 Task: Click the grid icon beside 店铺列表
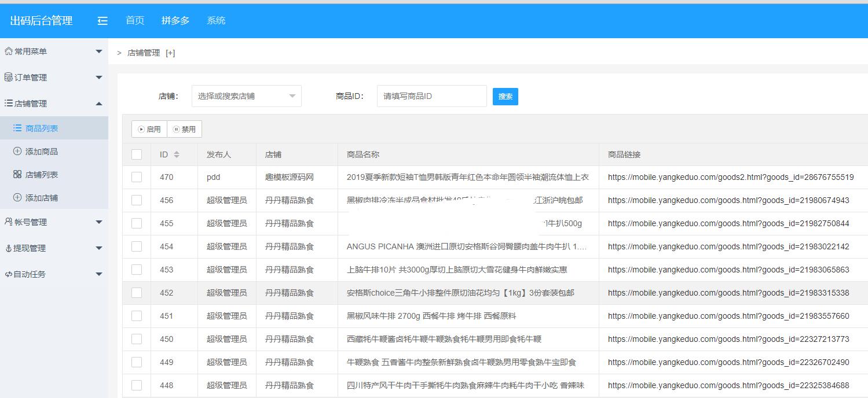18,174
